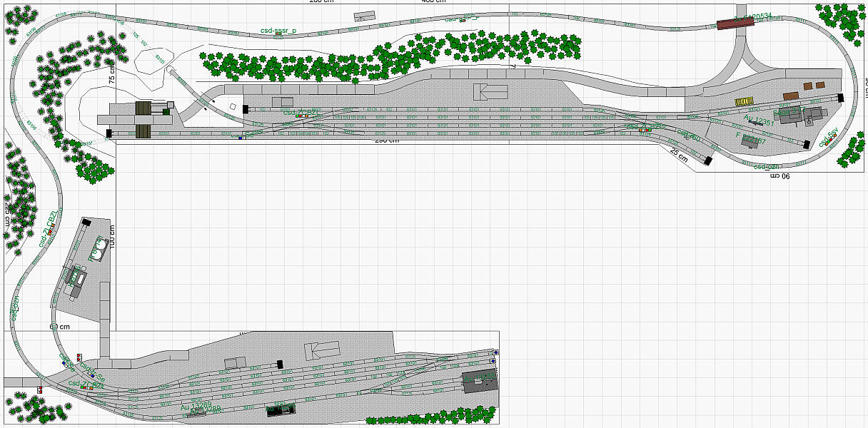Click the Au 13289 label in the lower yard

coord(195,407)
